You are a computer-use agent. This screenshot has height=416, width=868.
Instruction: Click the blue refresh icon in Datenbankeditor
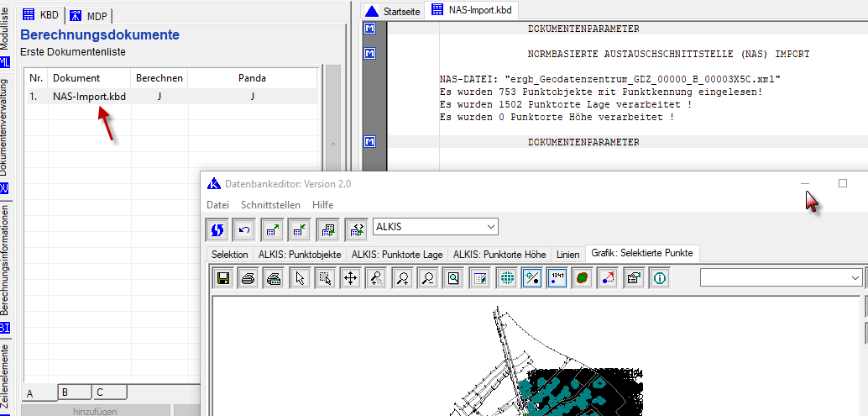pyautogui.click(x=217, y=230)
